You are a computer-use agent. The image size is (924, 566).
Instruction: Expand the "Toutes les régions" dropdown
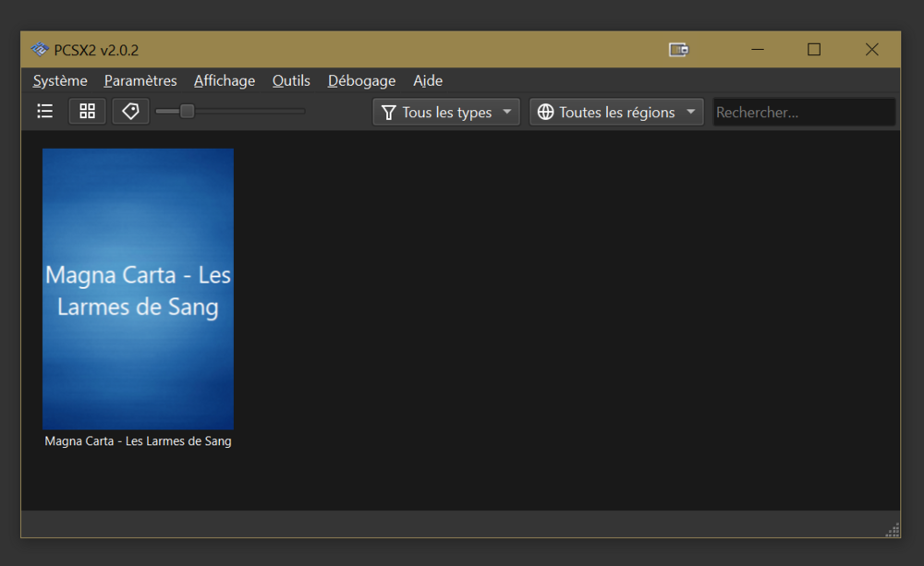click(616, 113)
